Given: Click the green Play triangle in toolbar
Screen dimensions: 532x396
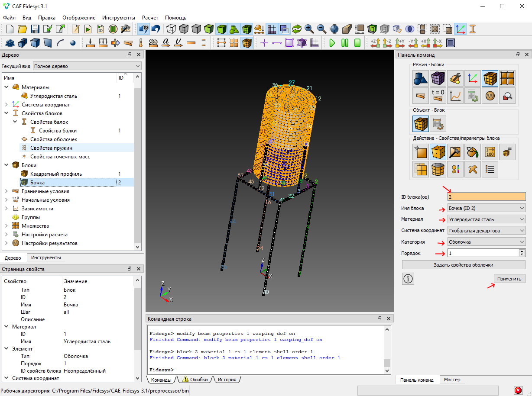Looking at the screenshot, I should tap(332, 43).
